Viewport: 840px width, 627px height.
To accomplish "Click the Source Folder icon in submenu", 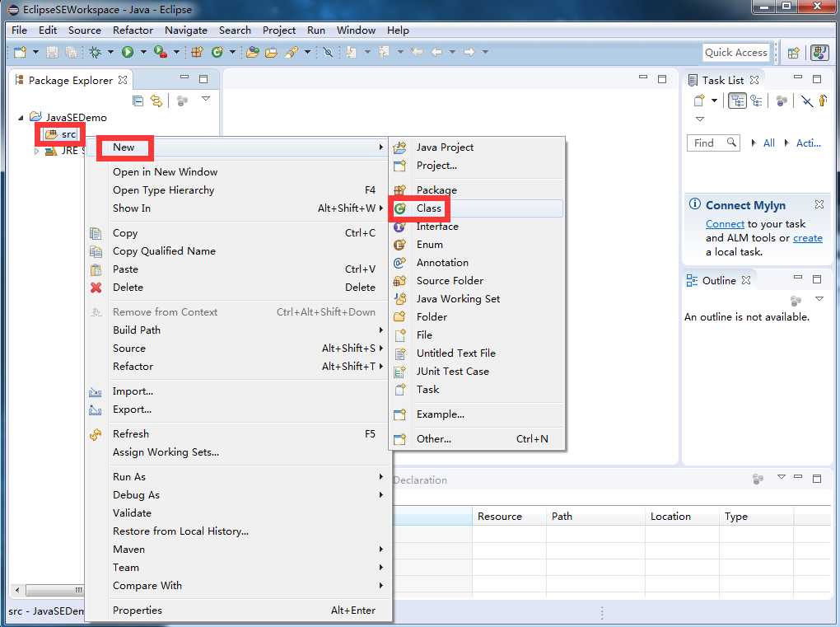I will [399, 281].
